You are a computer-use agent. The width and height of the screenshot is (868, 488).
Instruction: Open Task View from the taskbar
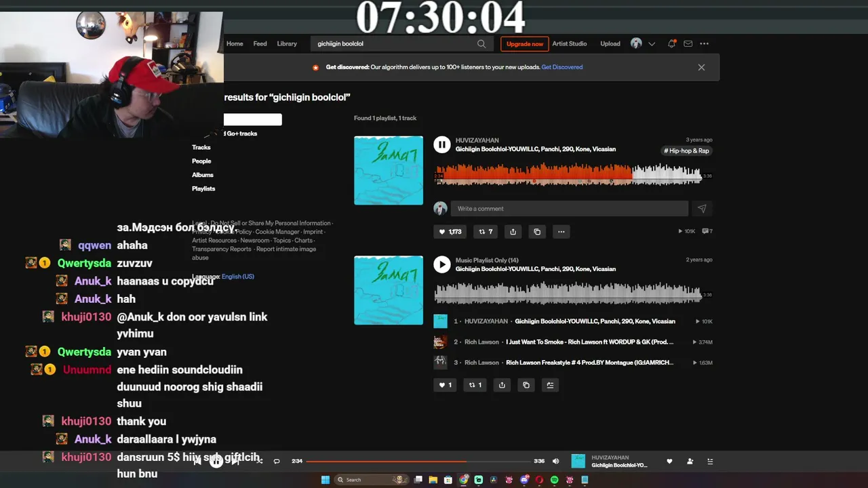tap(418, 480)
